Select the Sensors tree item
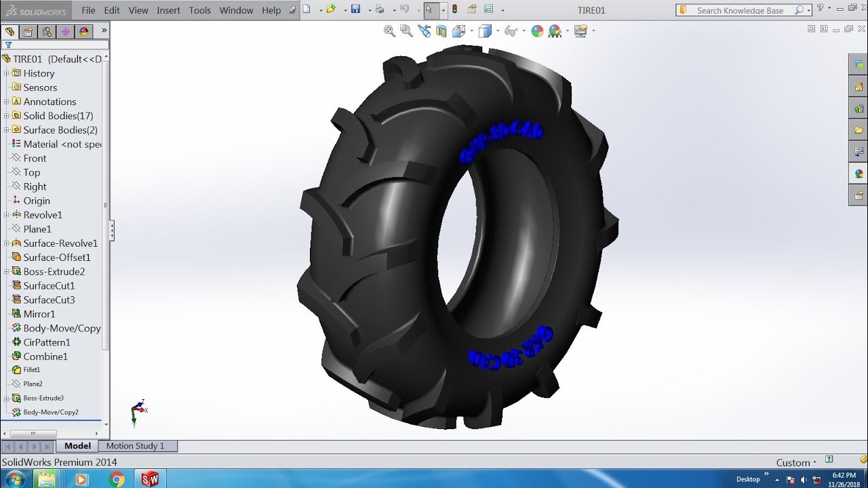Image resolution: width=868 pixels, height=488 pixels. tap(40, 87)
